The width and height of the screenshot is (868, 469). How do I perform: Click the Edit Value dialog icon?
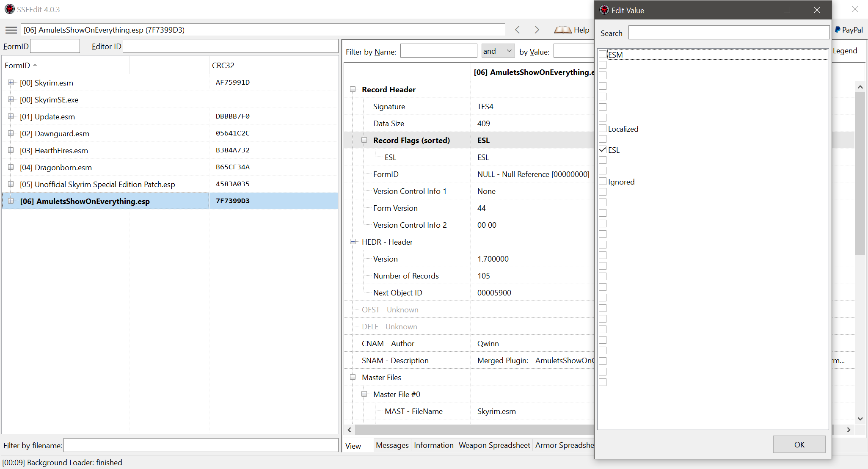coord(604,10)
